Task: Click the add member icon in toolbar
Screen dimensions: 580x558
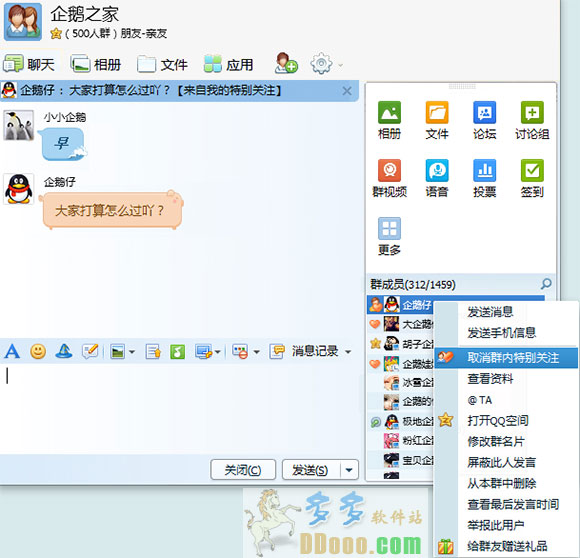Action: [x=286, y=63]
